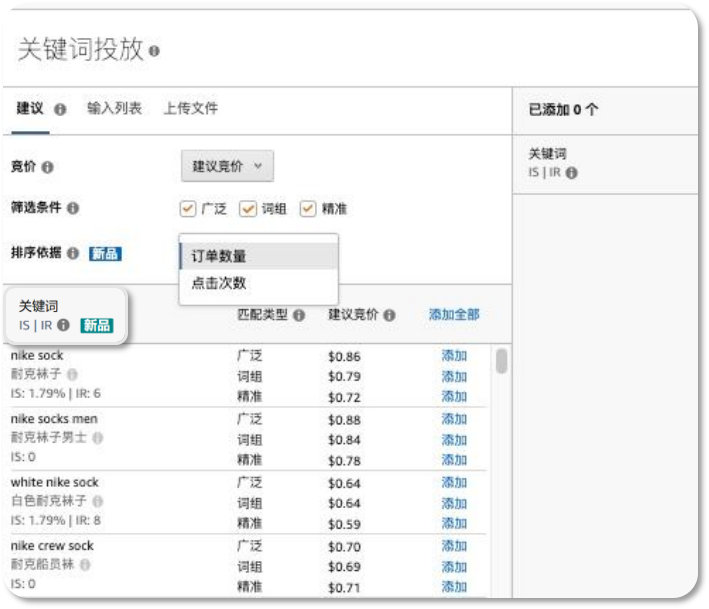Image resolution: width=709 pixels, height=609 pixels.
Task: Add white nike sock 广泛 match
Action: pyautogui.click(x=454, y=483)
